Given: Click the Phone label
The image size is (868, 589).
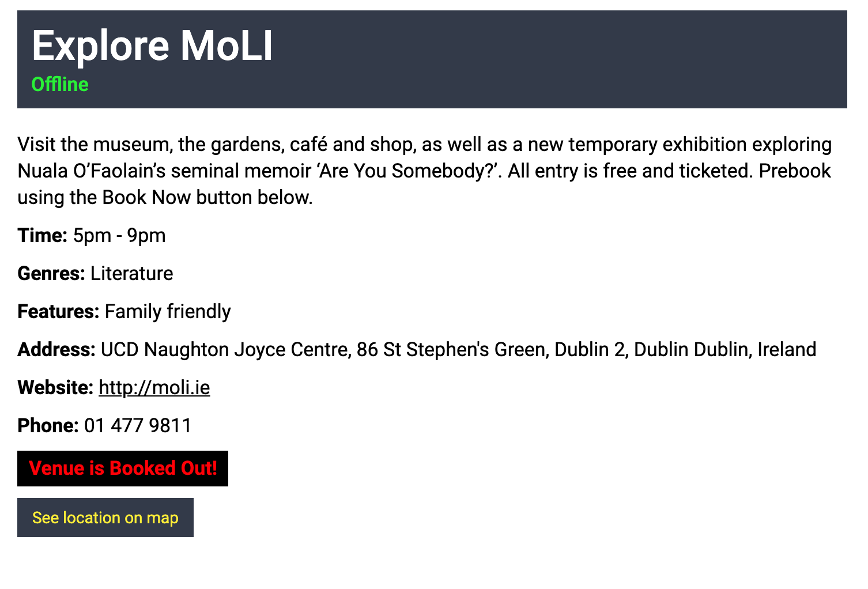Looking at the screenshot, I should tap(48, 425).
